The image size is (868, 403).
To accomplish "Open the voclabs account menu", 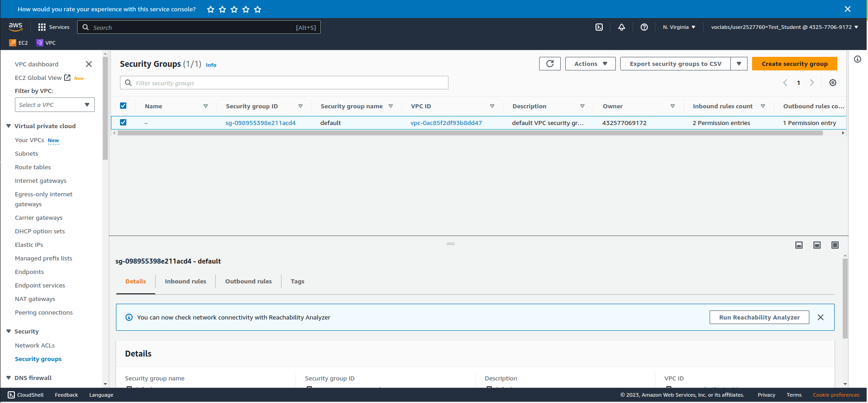I will pos(785,27).
